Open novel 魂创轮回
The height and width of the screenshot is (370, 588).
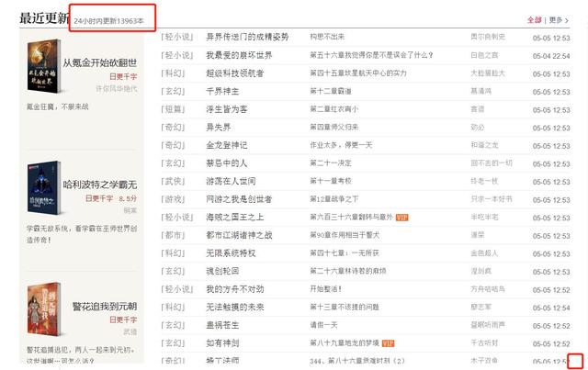[222, 271]
